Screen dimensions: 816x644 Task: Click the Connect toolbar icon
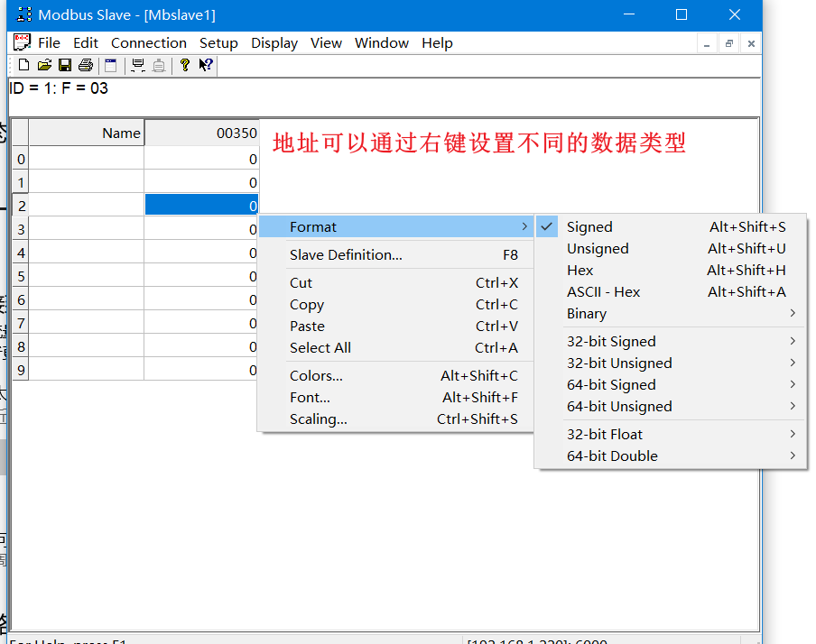pos(138,65)
